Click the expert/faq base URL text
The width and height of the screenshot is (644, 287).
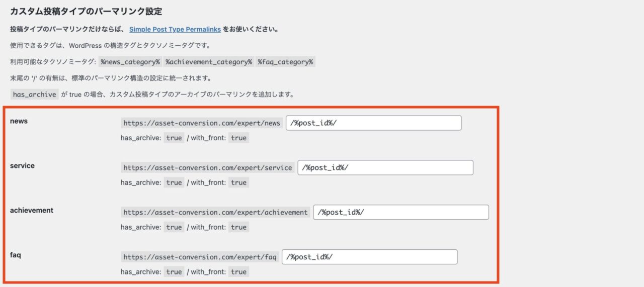click(200, 257)
